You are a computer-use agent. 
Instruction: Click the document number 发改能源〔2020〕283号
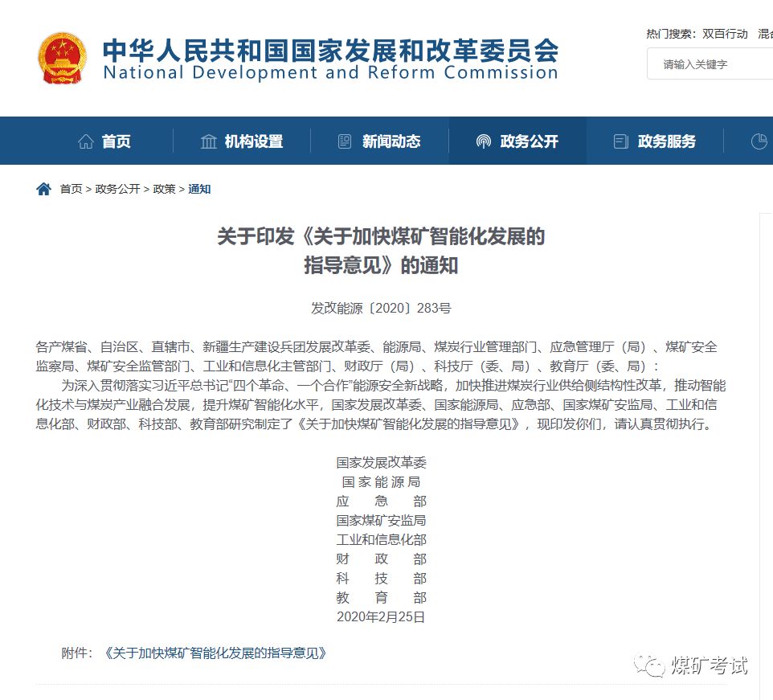(x=381, y=308)
